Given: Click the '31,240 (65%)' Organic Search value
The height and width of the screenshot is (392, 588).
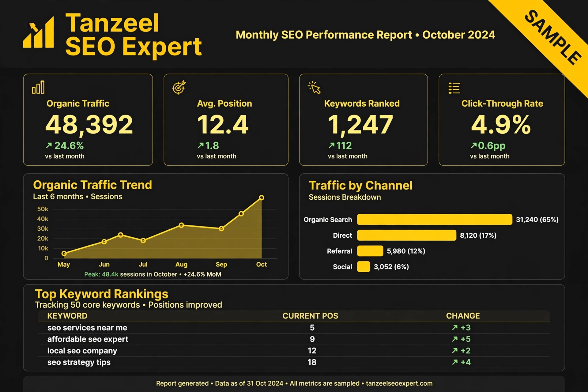Looking at the screenshot, I should (x=537, y=220).
